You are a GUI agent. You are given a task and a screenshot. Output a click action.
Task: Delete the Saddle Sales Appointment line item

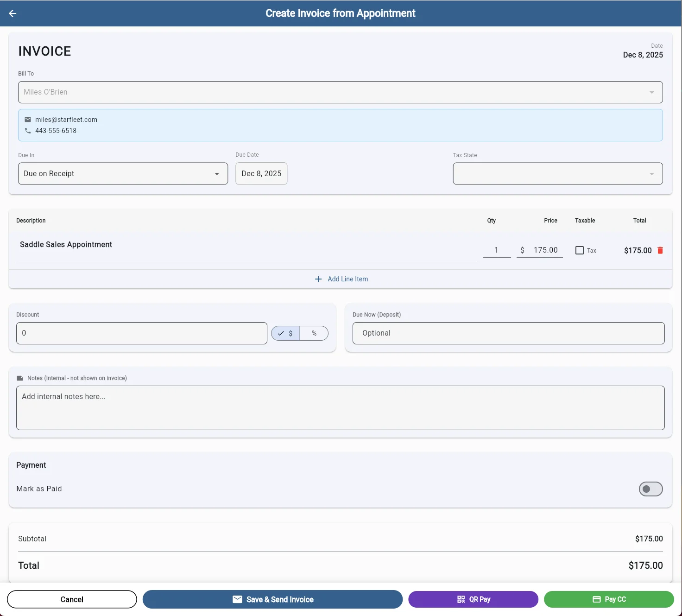pyautogui.click(x=661, y=250)
